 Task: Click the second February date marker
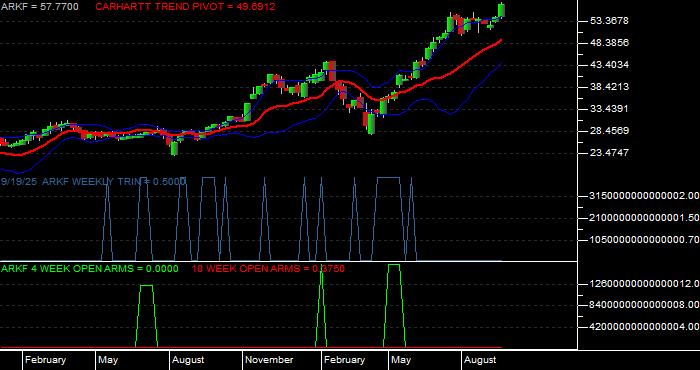[345, 360]
